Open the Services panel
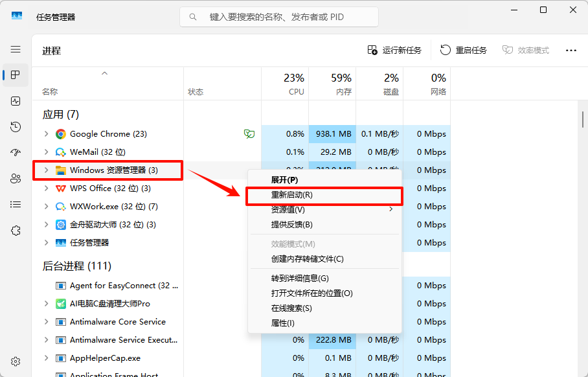The height and width of the screenshot is (377, 588). (x=14, y=230)
